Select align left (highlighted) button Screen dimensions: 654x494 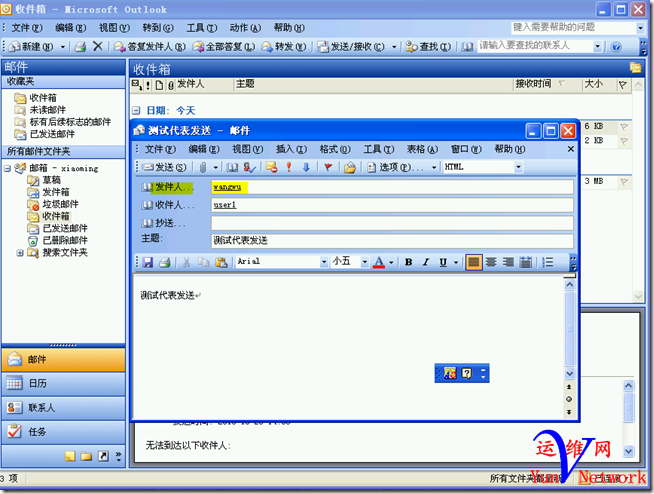coord(473,262)
